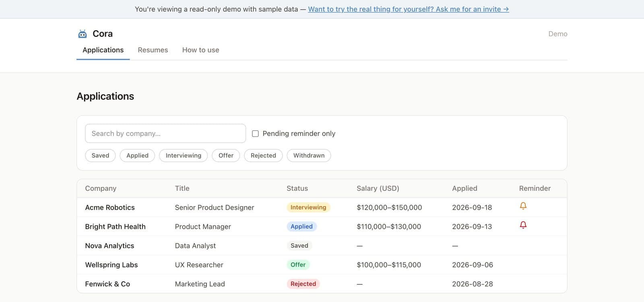Click the Demo label in header
644x302 pixels.
(x=558, y=34)
